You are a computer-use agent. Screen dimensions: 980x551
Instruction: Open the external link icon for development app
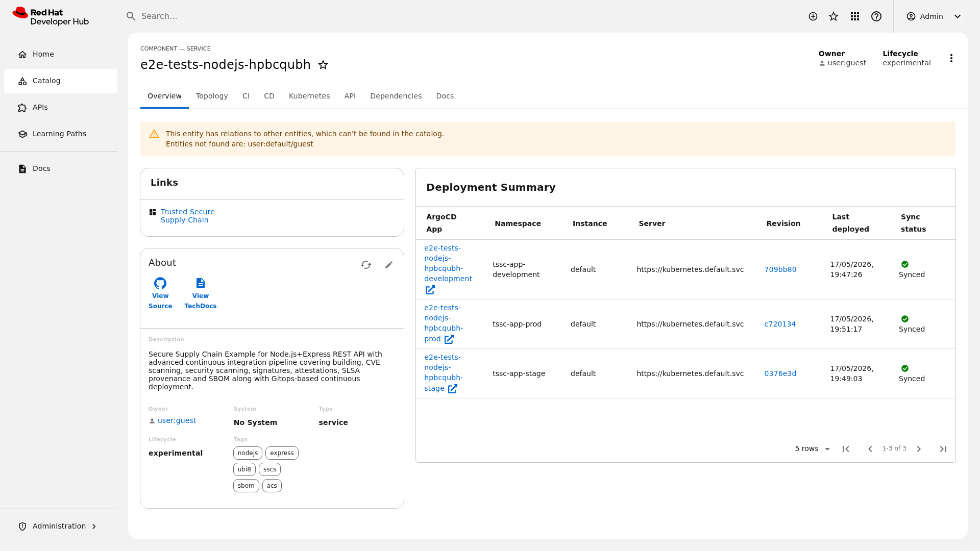point(430,290)
